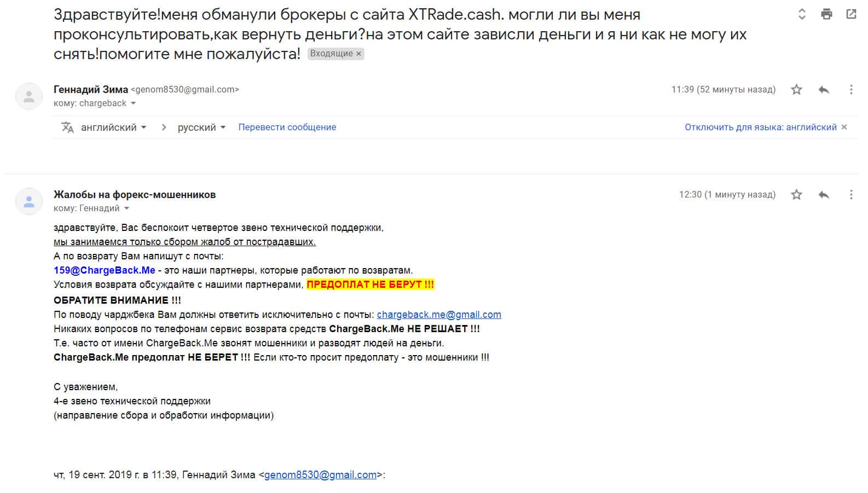The image size is (868, 493).
Task: Open source language английский dropdown
Action: 114,127
